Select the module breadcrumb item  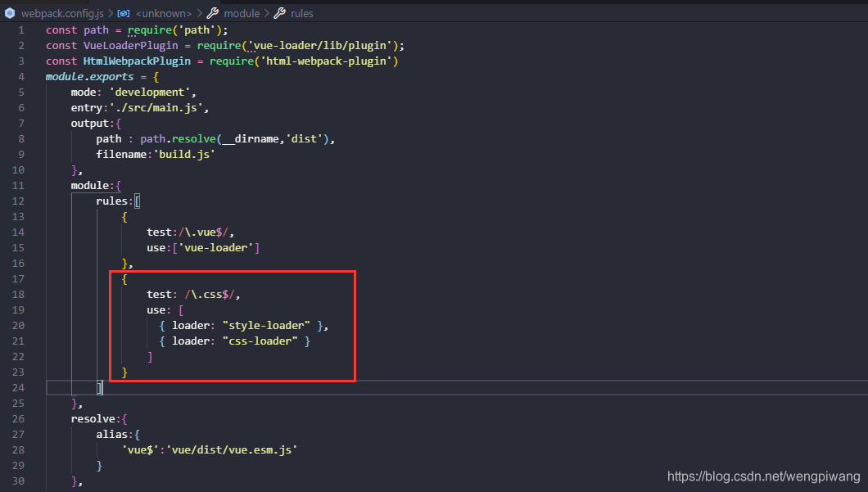(x=242, y=12)
